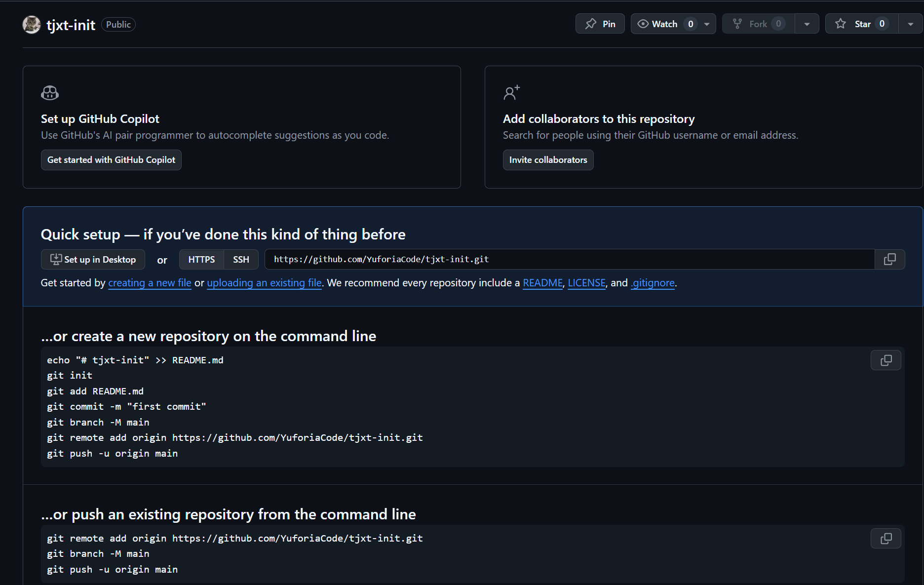Click the Watch count badge
Image resolution: width=924 pixels, height=585 pixels.
pyautogui.click(x=691, y=24)
